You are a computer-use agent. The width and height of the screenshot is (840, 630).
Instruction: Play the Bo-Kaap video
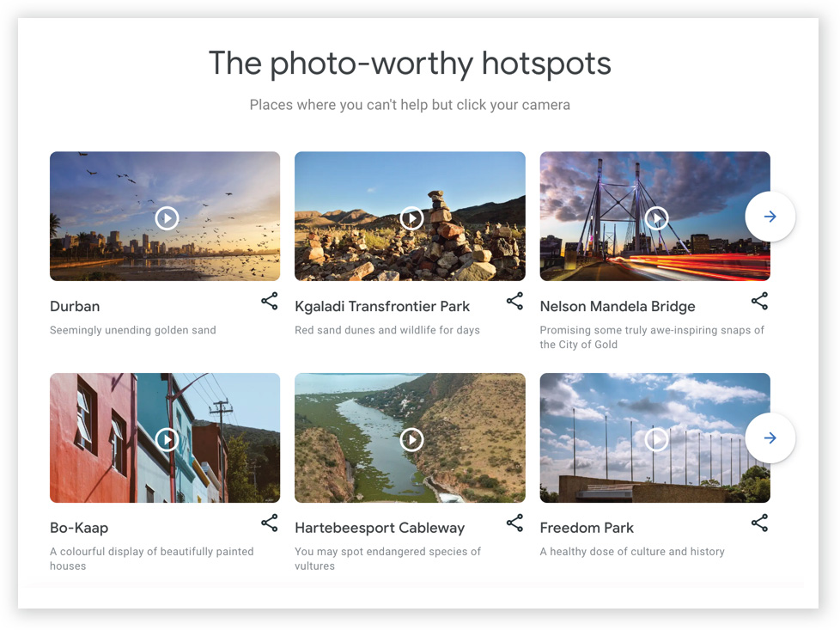pyautogui.click(x=167, y=439)
